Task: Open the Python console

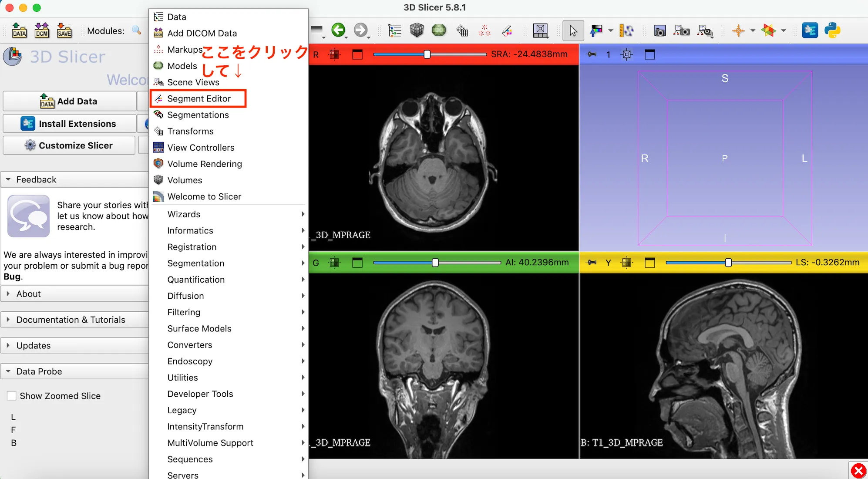Action: [834, 30]
